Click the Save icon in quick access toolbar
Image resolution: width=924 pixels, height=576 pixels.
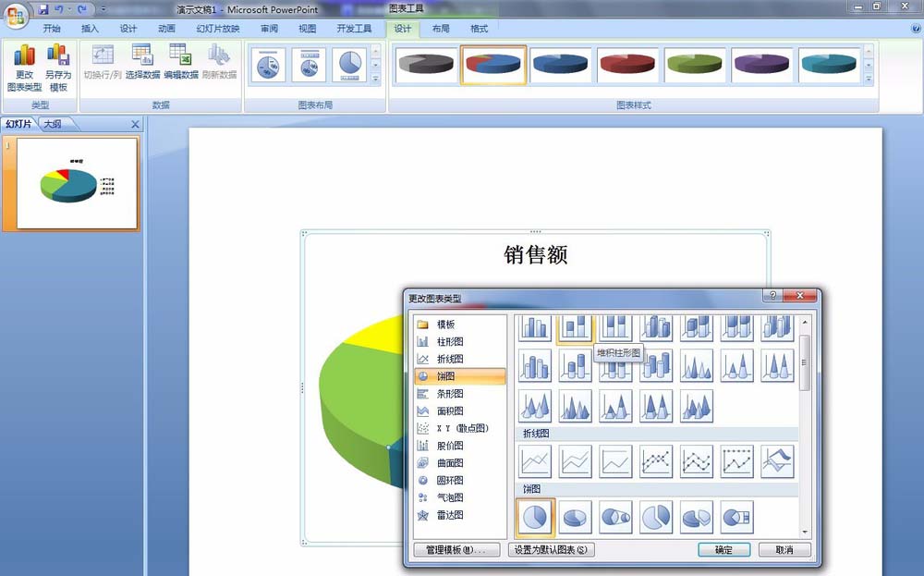point(43,9)
